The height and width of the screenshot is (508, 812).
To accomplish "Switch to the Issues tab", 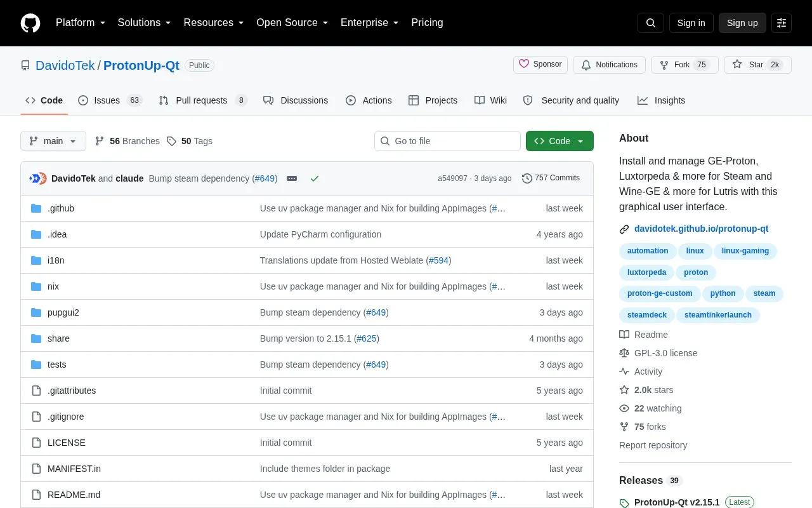I will point(110,100).
